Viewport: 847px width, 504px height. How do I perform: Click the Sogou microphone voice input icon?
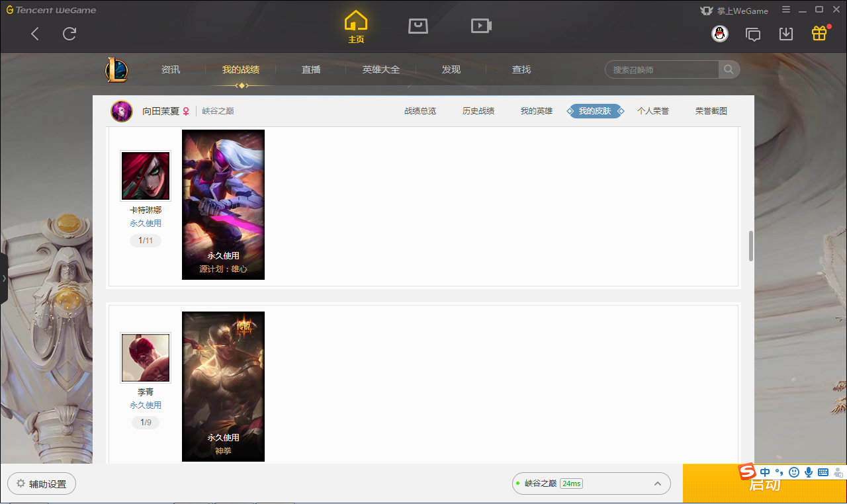click(809, 472)
